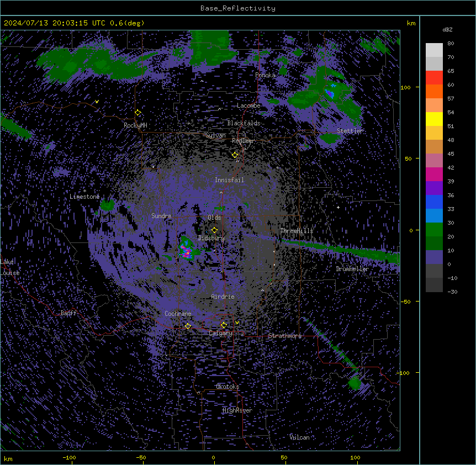
Task: Click the Olds city label
Action: click(x=214, y=218)
